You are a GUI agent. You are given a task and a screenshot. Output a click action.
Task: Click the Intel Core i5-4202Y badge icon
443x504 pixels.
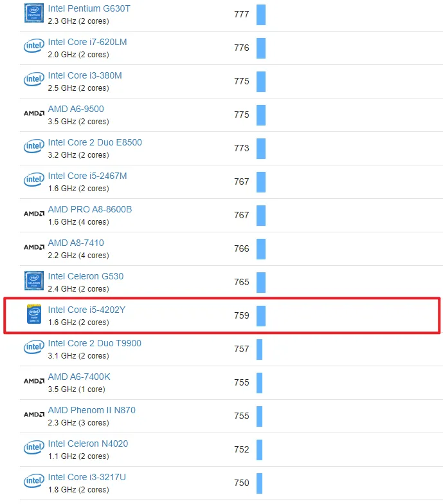33,315
